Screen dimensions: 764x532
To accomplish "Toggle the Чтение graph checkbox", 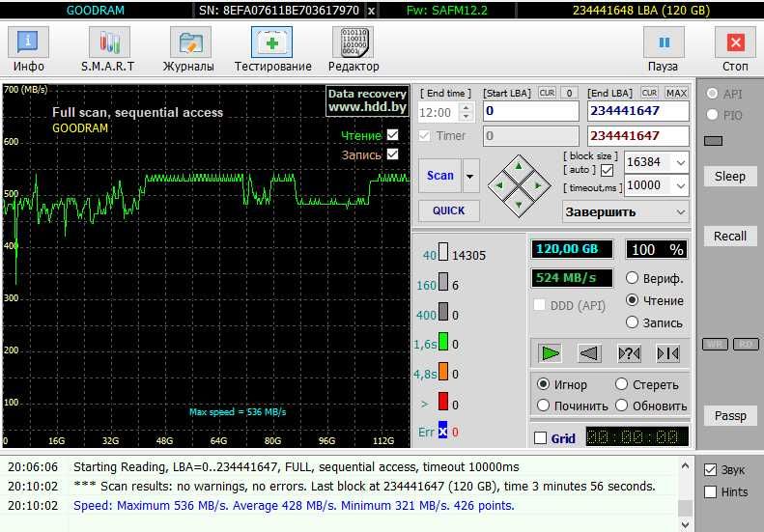I will [392, 135].
